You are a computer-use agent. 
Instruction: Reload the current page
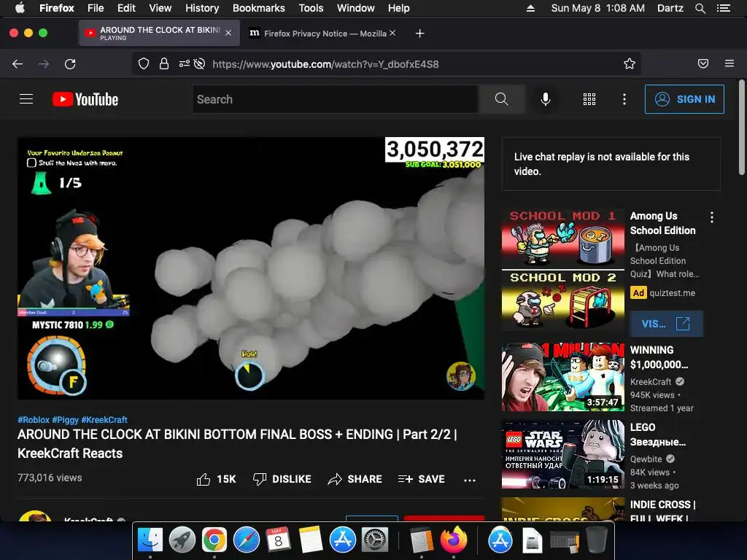click(x=70, y=64)
